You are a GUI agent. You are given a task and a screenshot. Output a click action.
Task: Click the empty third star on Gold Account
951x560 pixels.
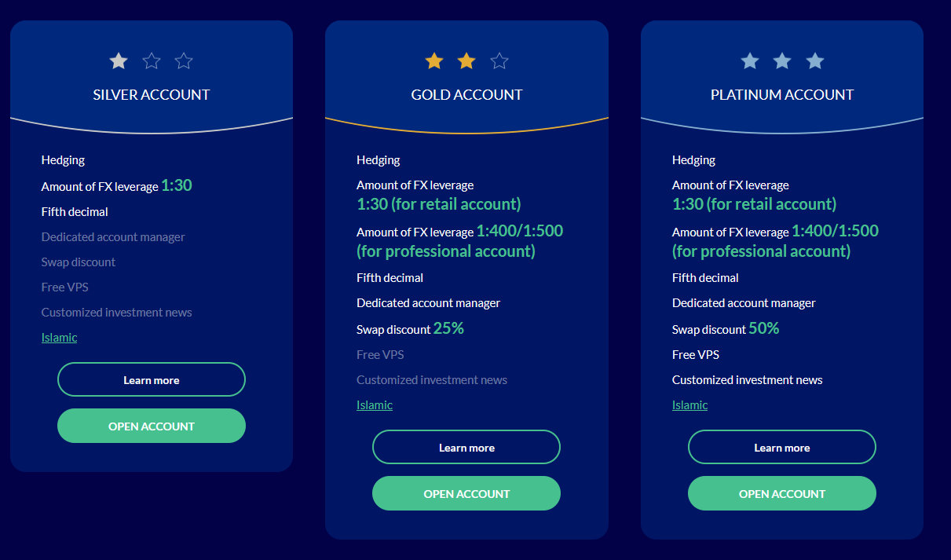pyautogui.click(x=499, y=60)
